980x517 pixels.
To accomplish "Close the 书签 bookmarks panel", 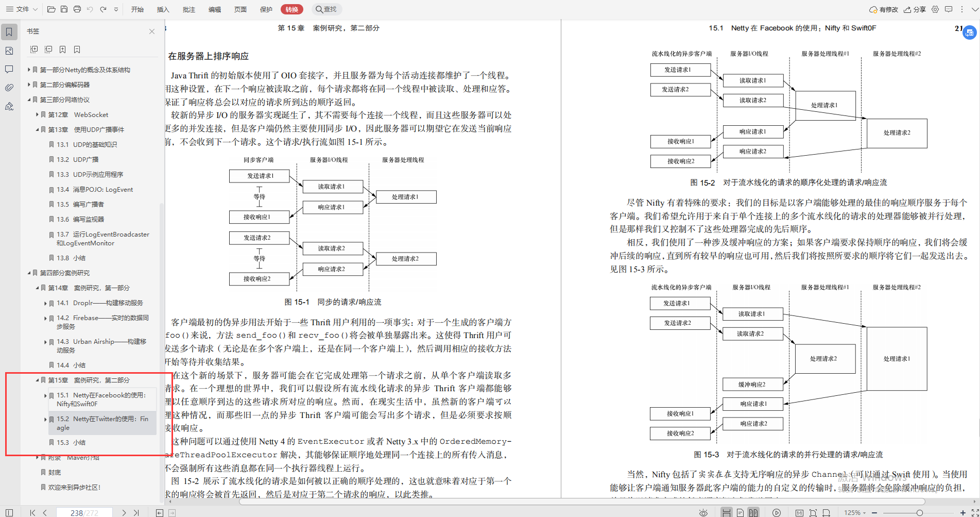I will (152, 31).
